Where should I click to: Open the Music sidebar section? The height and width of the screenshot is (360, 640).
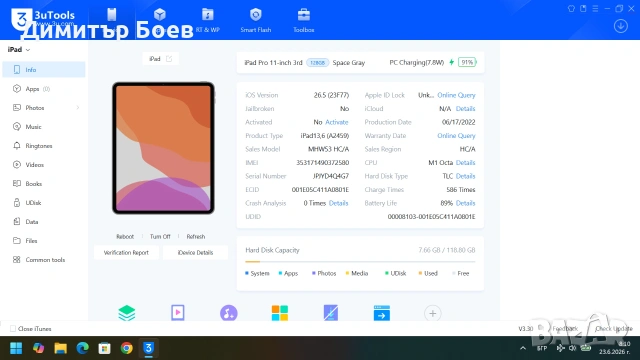[44, 127]
